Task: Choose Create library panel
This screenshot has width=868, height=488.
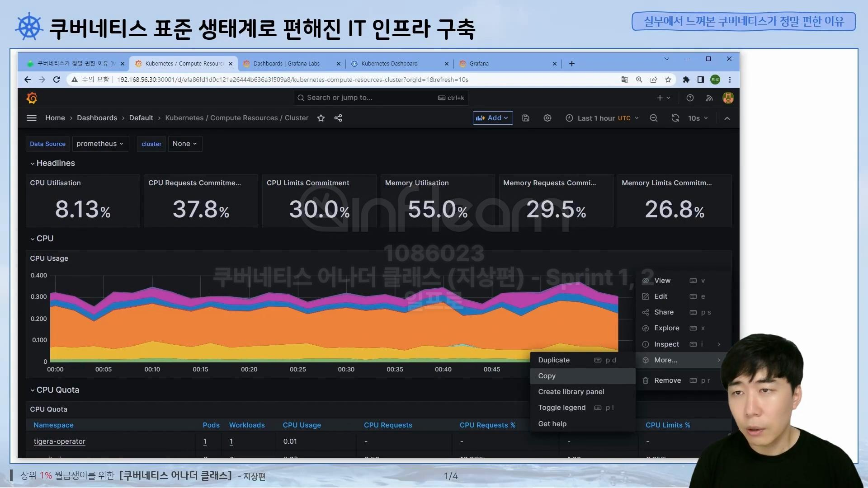Action: [583, 392]
